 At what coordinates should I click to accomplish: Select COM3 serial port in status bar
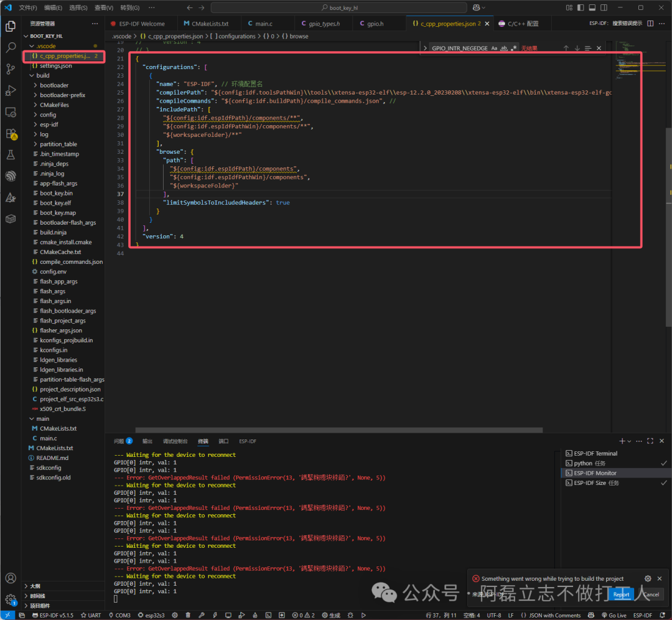[119, 615]
